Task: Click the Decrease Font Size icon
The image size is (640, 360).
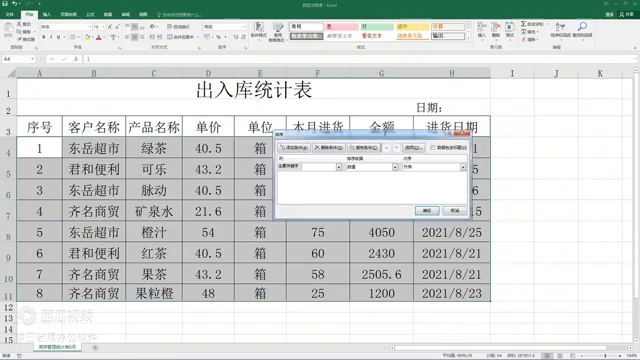Action: [x=117, y=27]
